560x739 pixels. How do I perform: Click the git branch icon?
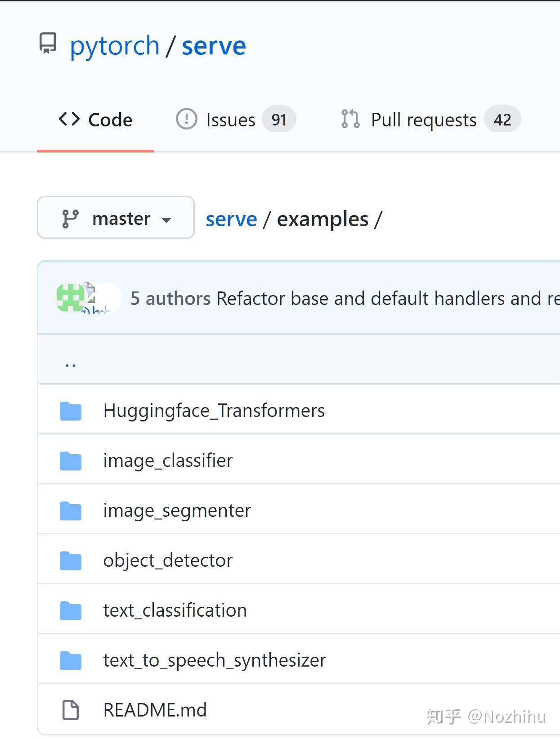[x=70, y=219]
